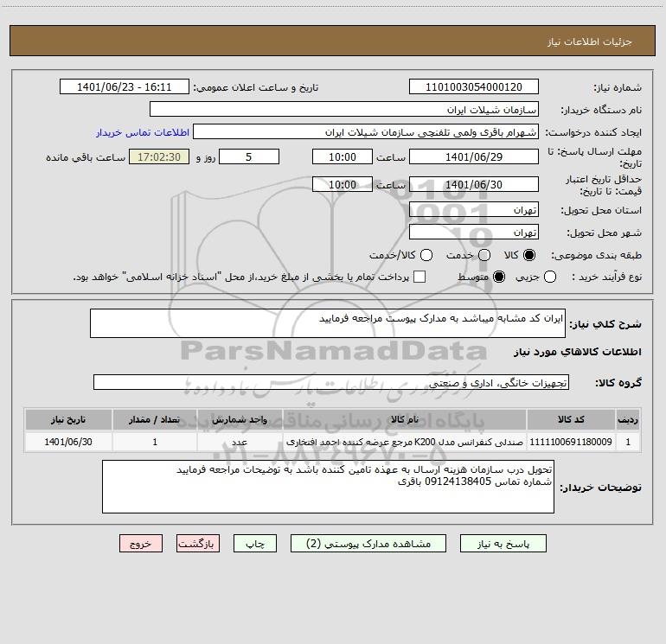666x644 pixels.
Task: Click the تاریخ نیاز column header
Action: pos(68,419)
